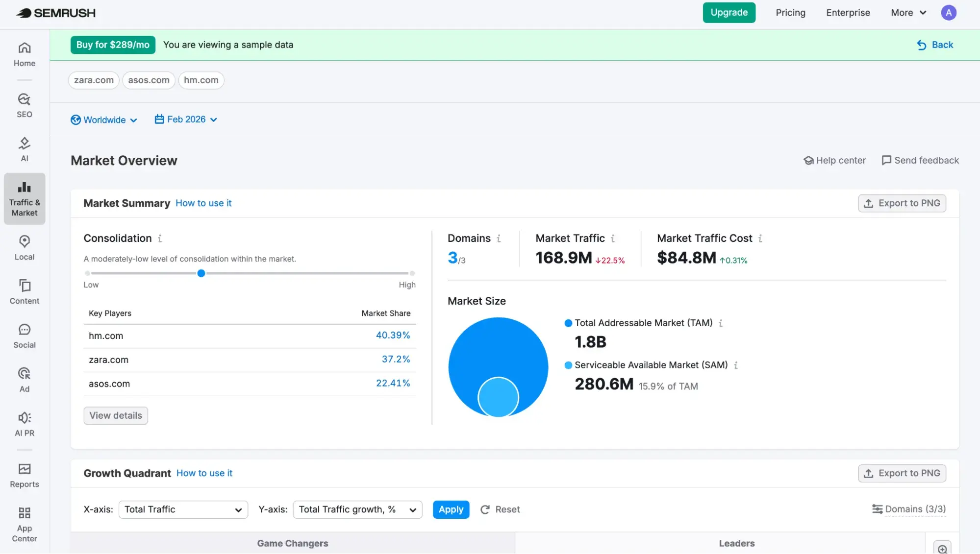The image size is (980, 554).
Task: Click the Consolidation level slider handle
Action: pyautogui.click(x=201, y=273)
